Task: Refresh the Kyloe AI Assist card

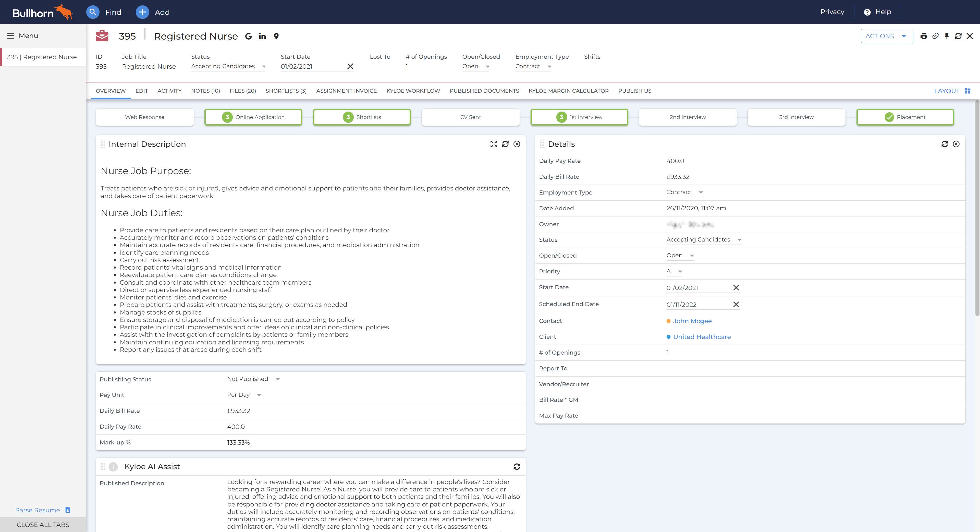Action: tap(517, 467)
